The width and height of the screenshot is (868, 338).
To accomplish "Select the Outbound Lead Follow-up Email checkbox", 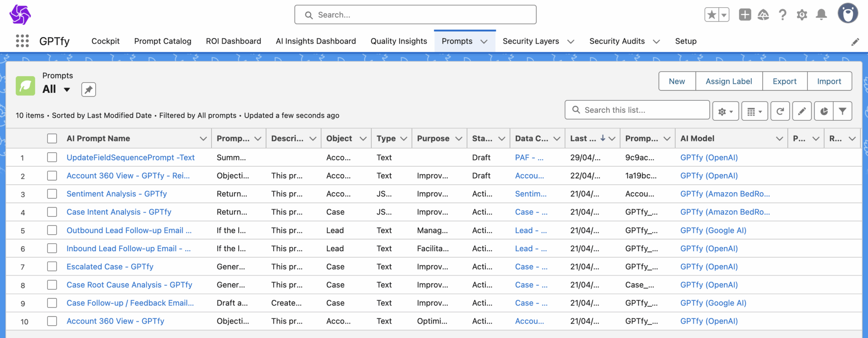I will [52, 230].
